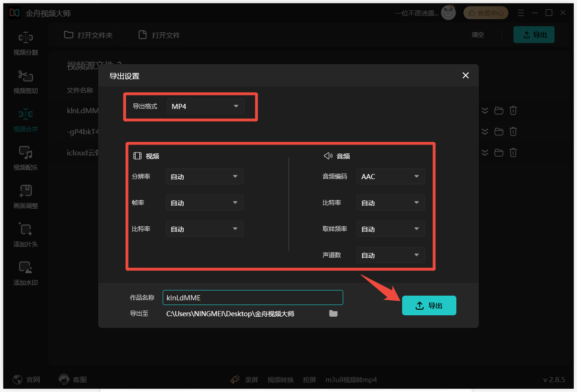Click 清空 to clear the file list
This screenshot has width=577, height=392.
click(478, 35)
